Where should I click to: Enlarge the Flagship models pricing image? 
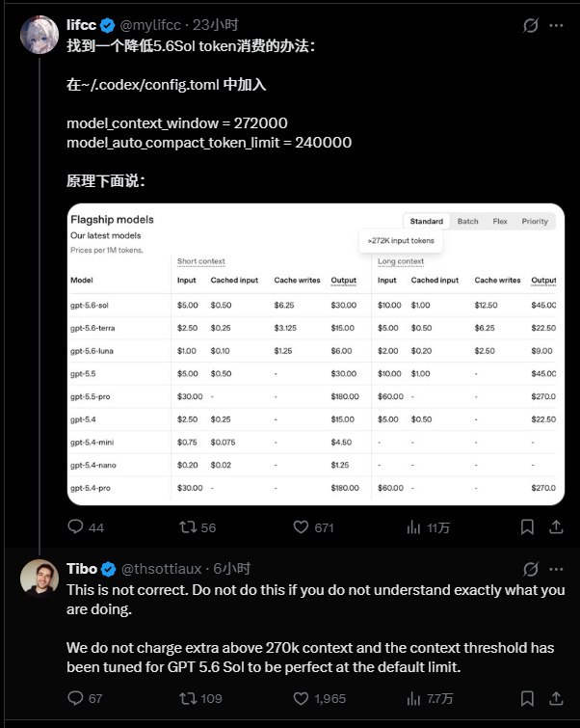pyautogui.click(x=315, y=354)
